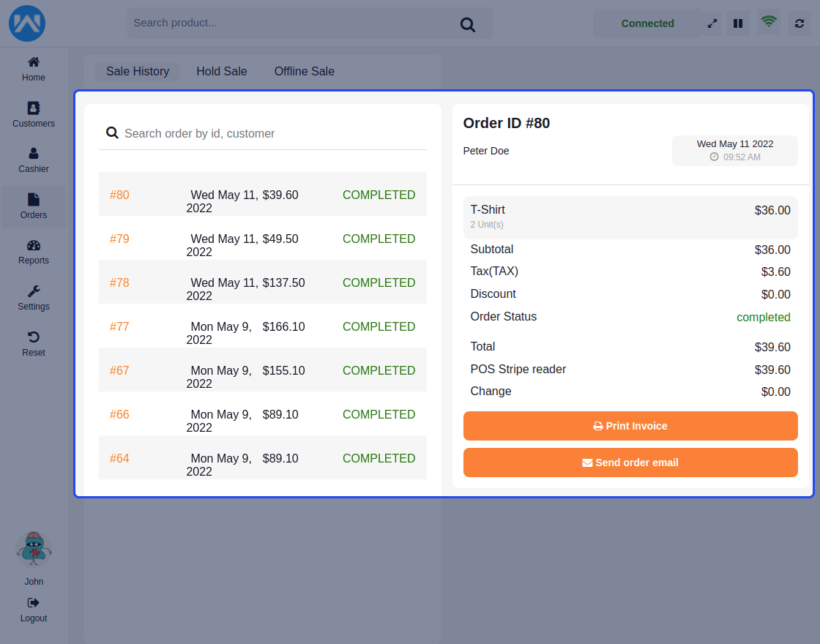Click the Reset icon
Image resolution: width=820 pixels, height=644 pixels.
33,343
